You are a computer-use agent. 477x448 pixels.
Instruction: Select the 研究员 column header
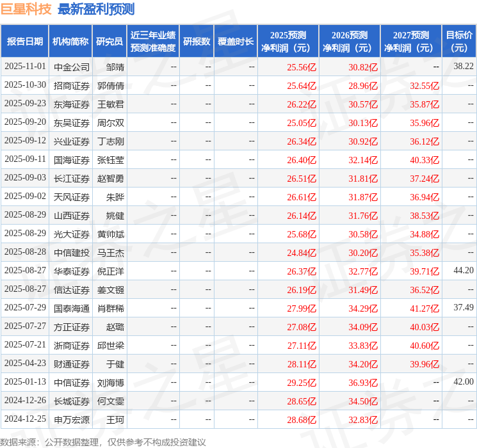pos(109,41)
